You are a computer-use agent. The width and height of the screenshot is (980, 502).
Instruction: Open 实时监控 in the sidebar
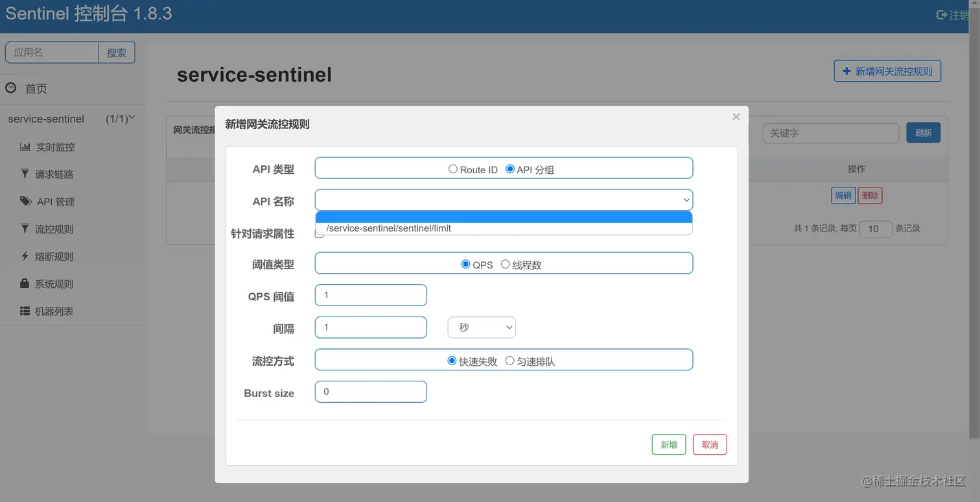click(55, 147)
